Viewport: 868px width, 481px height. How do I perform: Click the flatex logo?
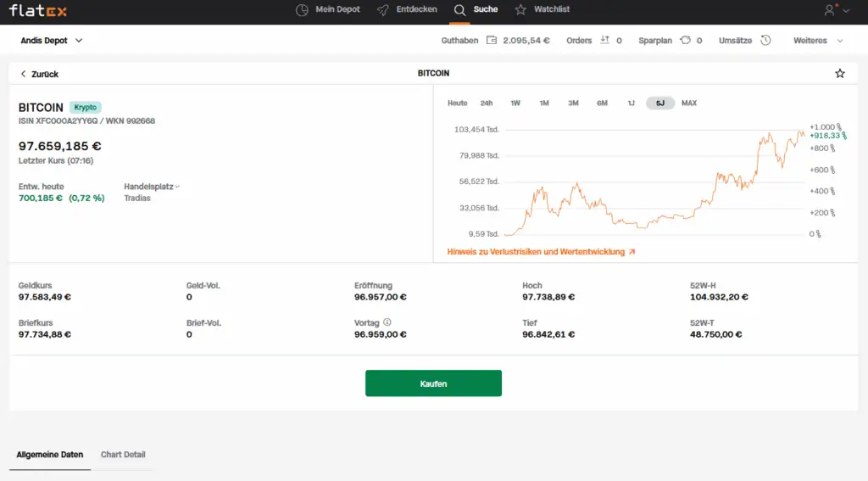pos(38,10)
